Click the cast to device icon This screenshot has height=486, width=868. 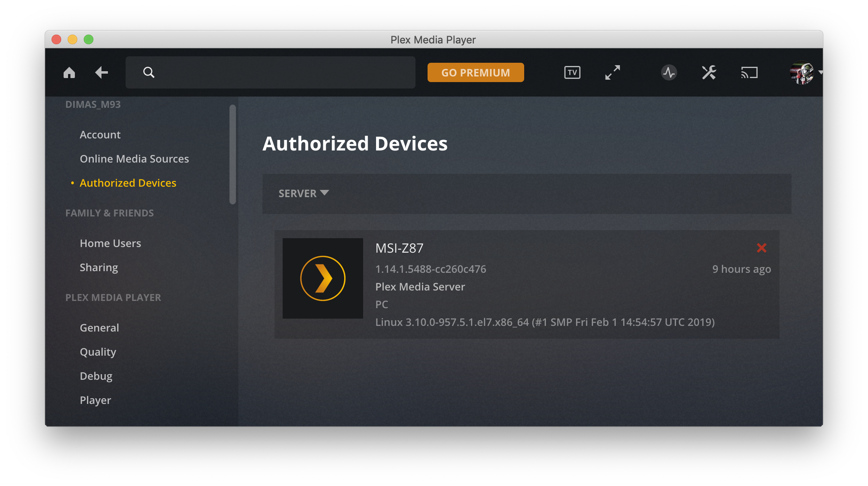tap(749, 73)
